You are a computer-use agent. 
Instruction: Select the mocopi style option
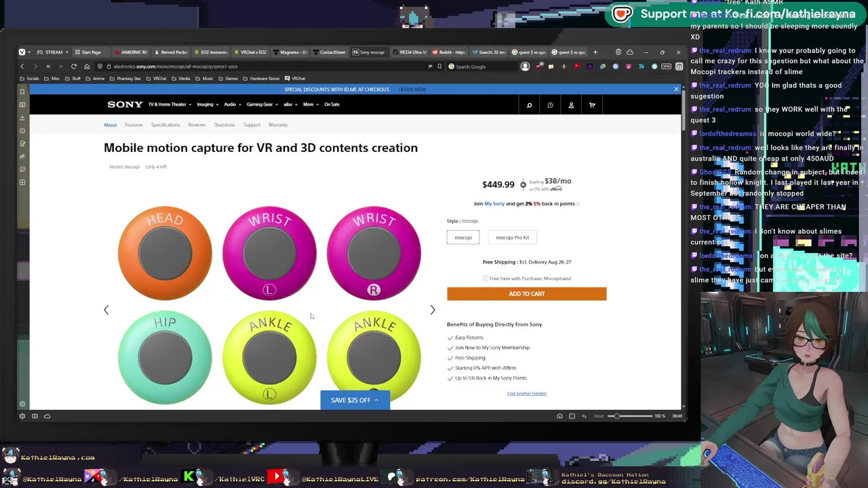tap(463, 237)
